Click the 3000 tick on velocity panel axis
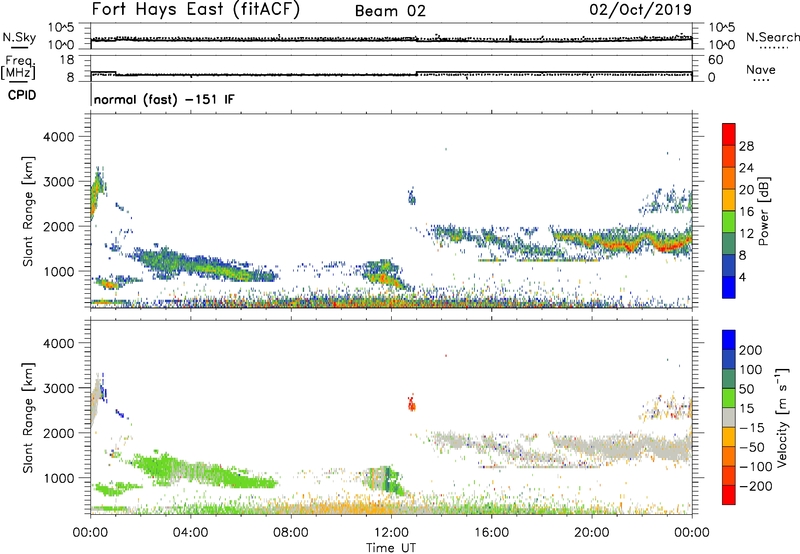The height and width of the screenshot is (554, 800). [59, 388]
